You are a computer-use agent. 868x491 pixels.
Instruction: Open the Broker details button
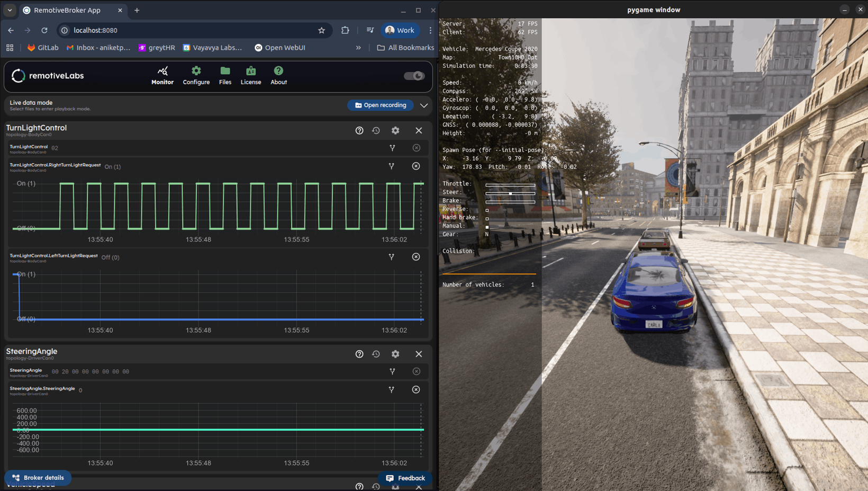[x=38, y=478]
